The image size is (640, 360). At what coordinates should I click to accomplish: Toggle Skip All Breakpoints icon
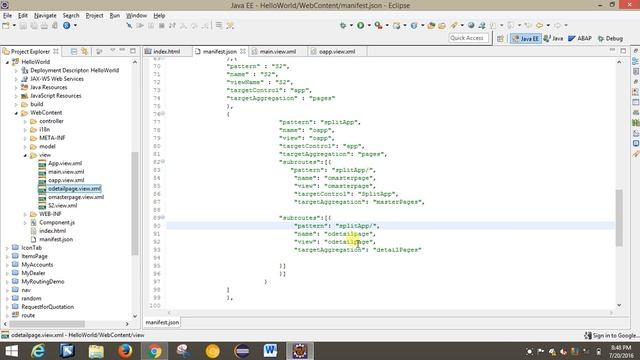(x=129, y=25)
